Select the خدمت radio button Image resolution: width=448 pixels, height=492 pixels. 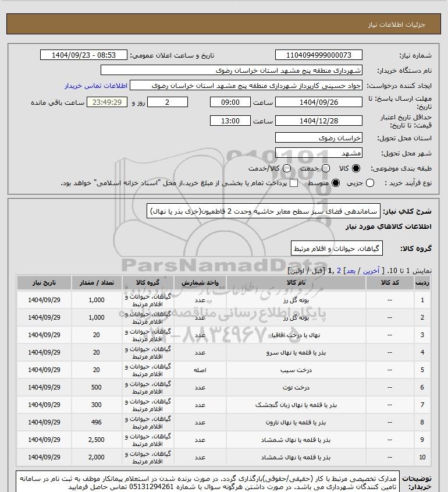pos(326,168)
